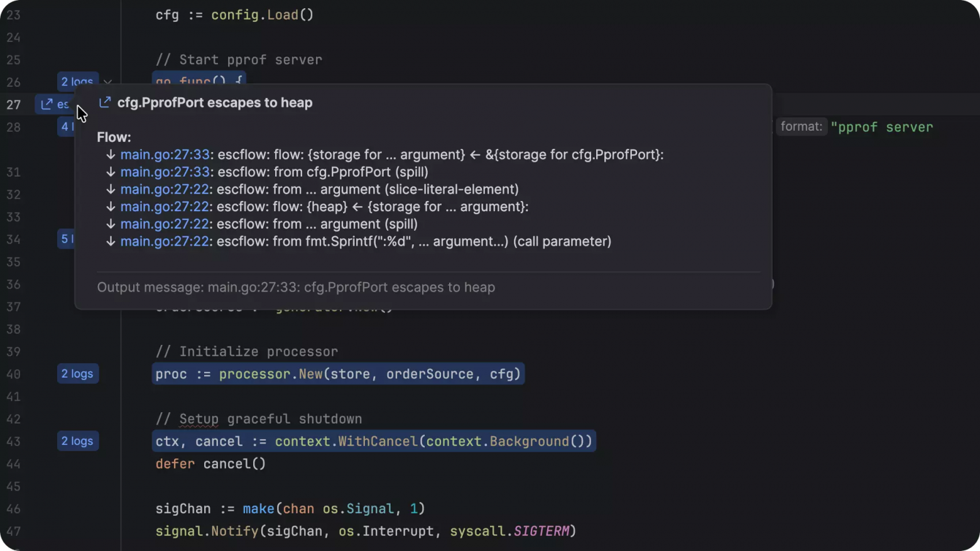Click the 'format:' inlay hint on line 28
Image resolution: width=980 pixels, height=551 pixels.
click(x=802, y=127)
